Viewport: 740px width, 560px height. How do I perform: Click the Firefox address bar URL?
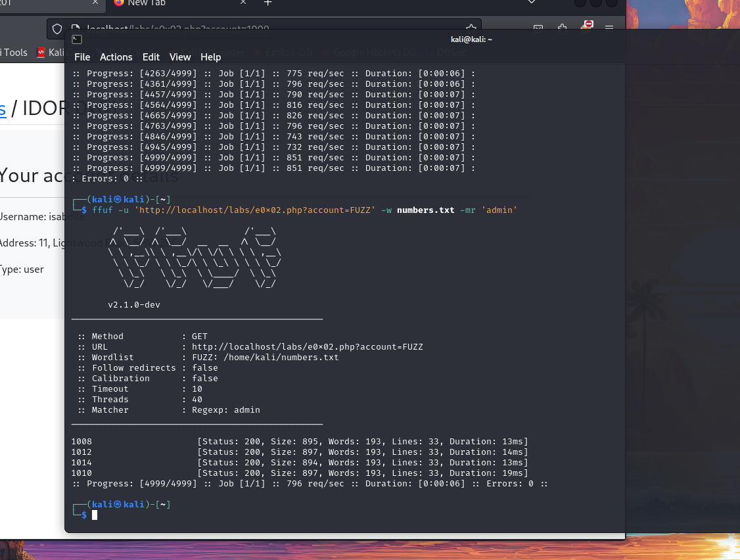coord(178,28)
